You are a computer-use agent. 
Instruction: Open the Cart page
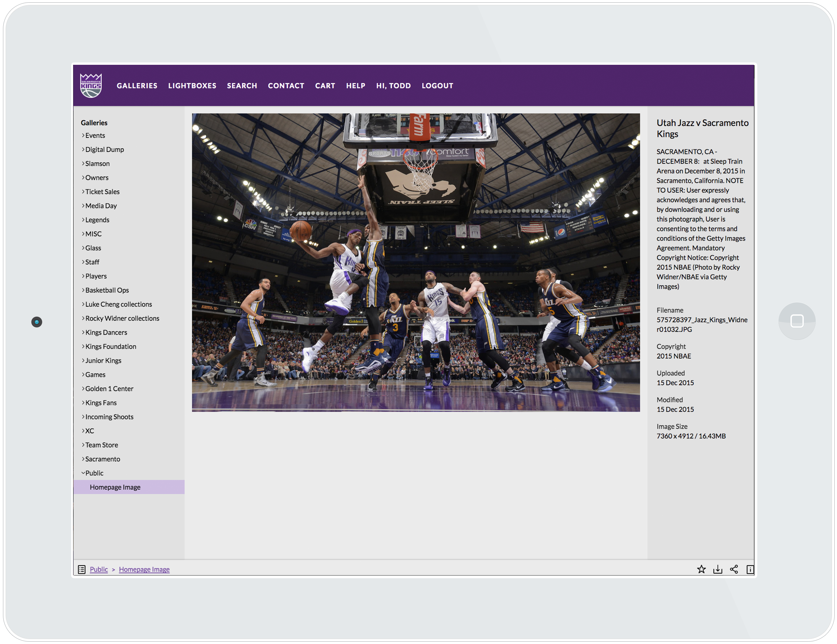(x=325, y=86)
